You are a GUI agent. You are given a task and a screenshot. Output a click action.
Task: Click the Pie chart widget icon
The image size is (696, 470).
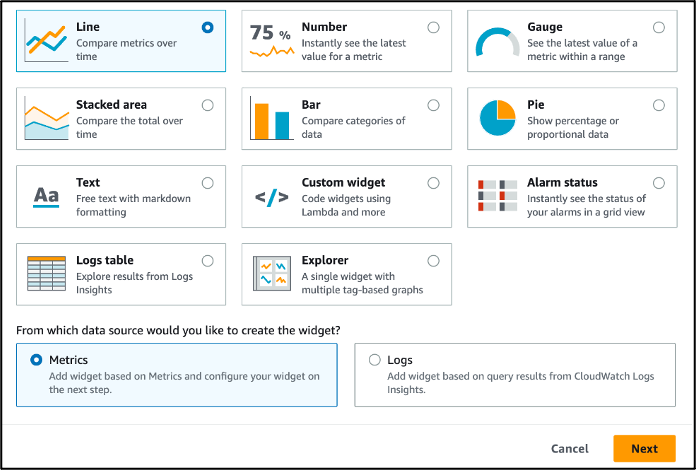coord(496,119)
